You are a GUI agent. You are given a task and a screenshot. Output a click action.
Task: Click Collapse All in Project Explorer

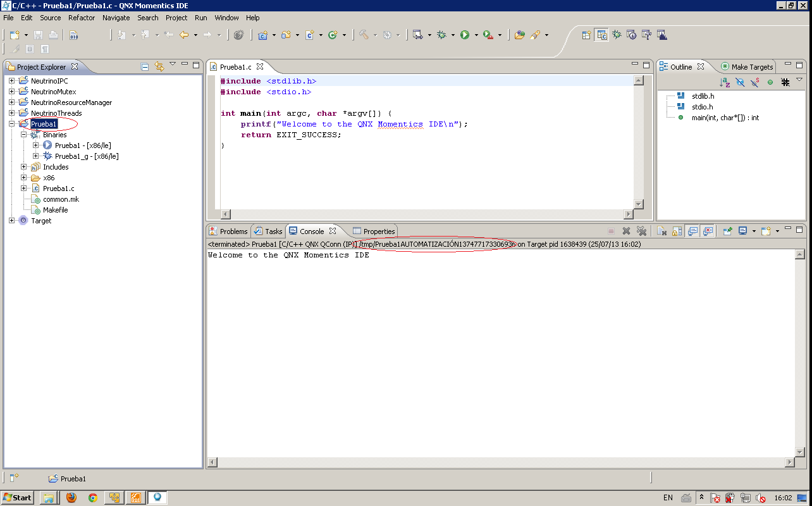[145, 66]
